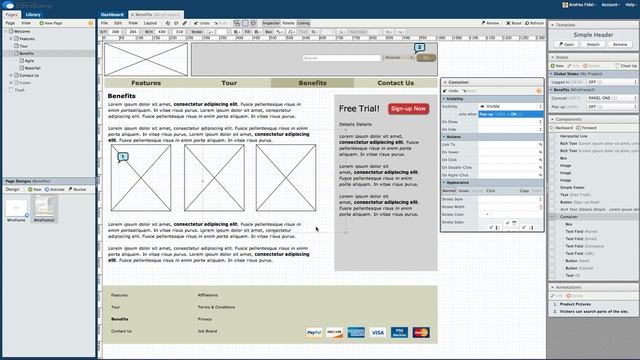This screenshot has height=360, width=640.
Task: Open the Logged In state dropdown
Action: pyautogui.click(x=611, y=82)
